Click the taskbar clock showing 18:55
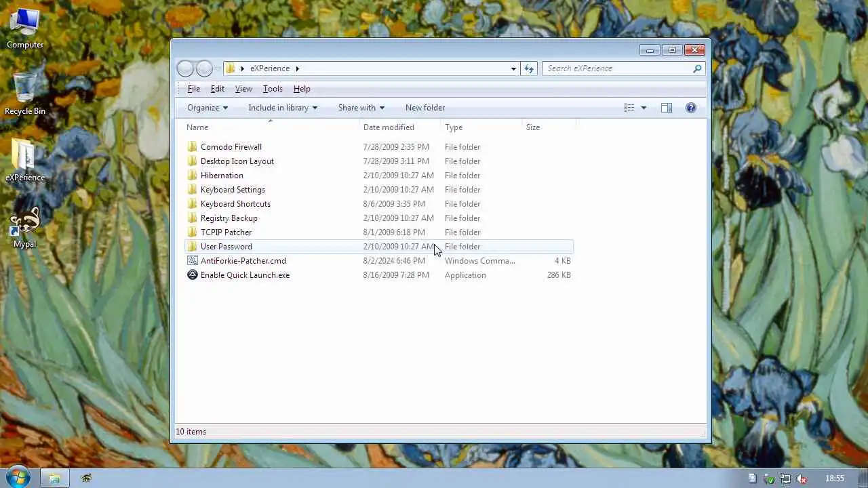This screenshot has height=488, width=868. coord(835,479)
